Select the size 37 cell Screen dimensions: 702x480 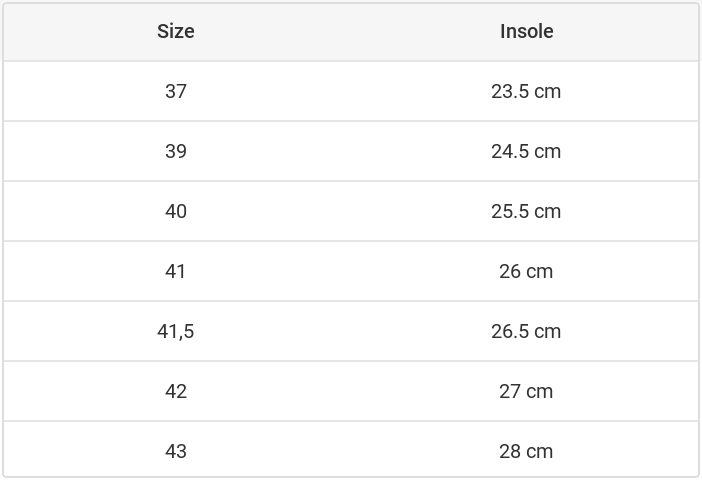[x=176, y=91]
